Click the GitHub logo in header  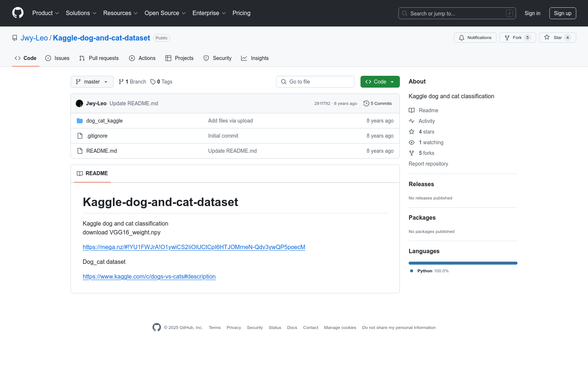click(x=18, y=13)
